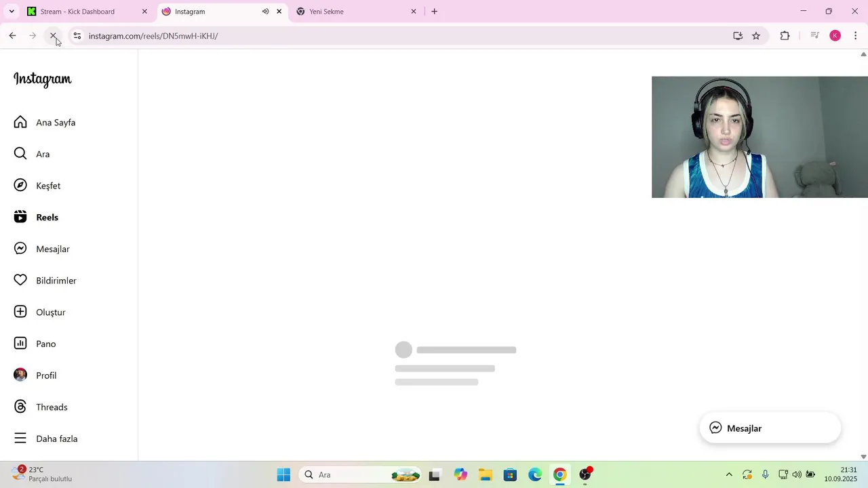This screenshot has height=488, width=868.
Task: Mute the Instagram tab audio
Action: coord(265,12)
